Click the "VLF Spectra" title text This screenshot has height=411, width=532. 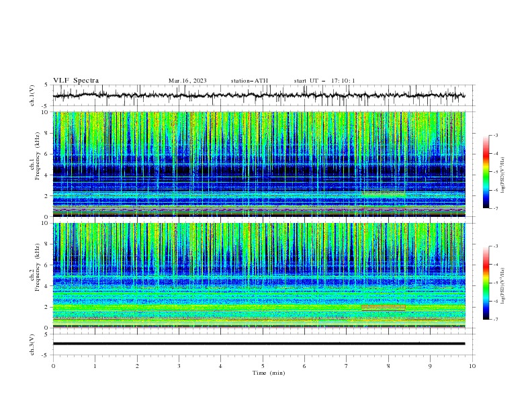tap(76, 81)
